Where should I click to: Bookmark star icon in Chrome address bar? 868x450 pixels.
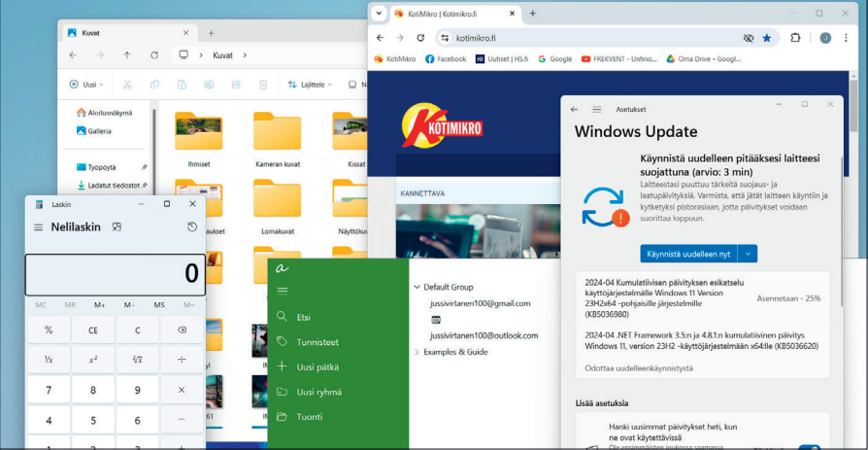click(x=767, y=38)
